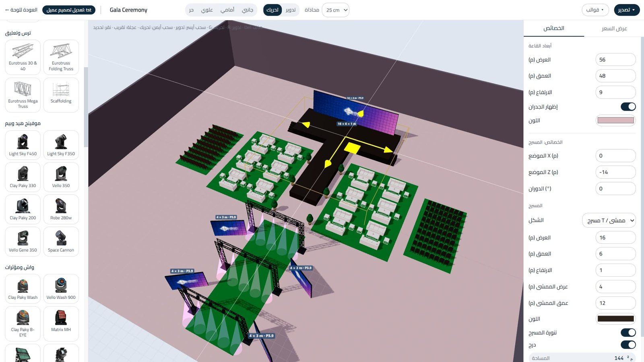Pick the Light Sky F350 fixture

click(x=61, y=145)
